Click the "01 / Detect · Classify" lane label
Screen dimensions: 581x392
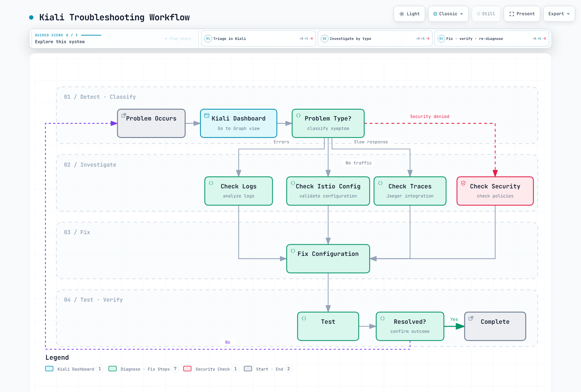(100, 97)
